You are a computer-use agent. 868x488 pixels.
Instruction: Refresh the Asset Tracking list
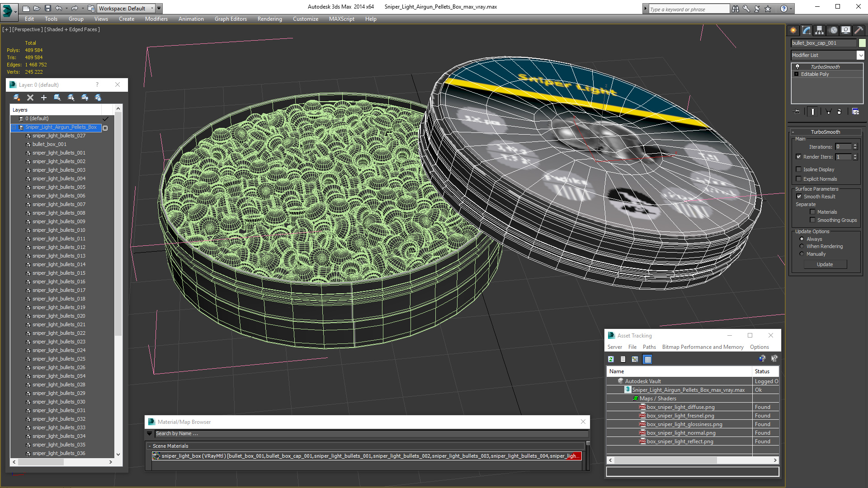pyautogui.click(x=611, y=359)
